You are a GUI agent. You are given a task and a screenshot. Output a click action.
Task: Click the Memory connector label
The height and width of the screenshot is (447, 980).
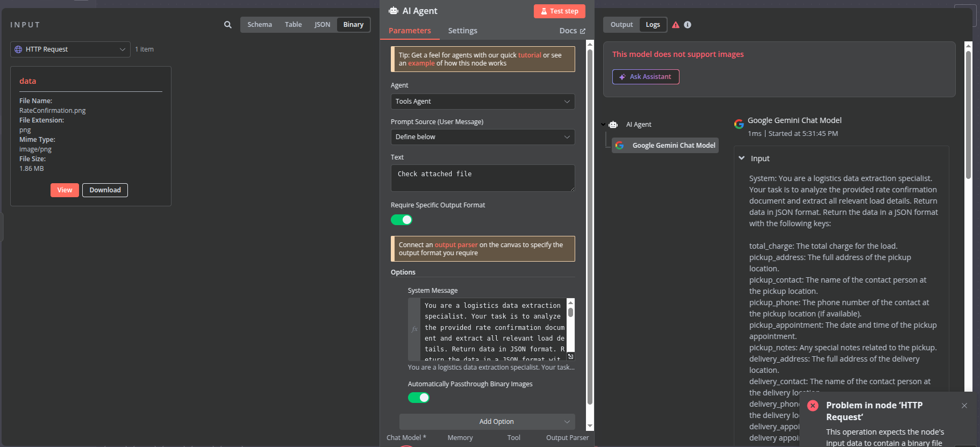(460, 438)
